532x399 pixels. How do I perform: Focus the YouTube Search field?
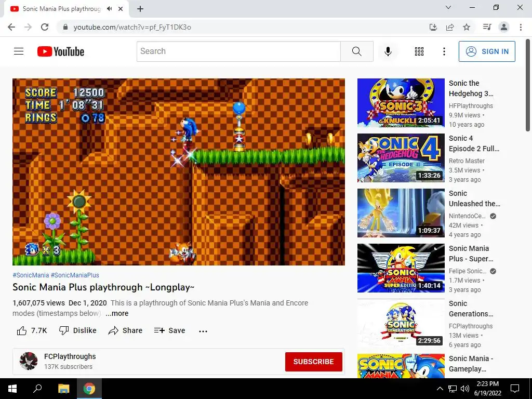click(x=238, y=51)
